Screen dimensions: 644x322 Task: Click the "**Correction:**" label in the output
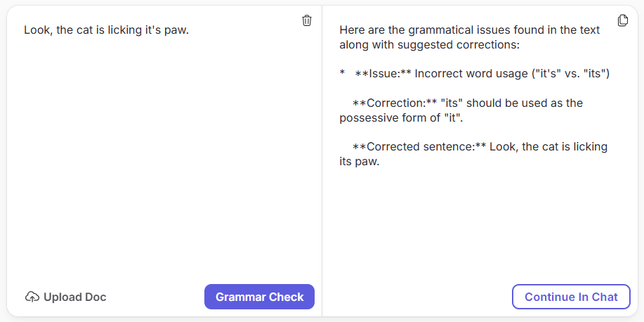pos(395,103)
